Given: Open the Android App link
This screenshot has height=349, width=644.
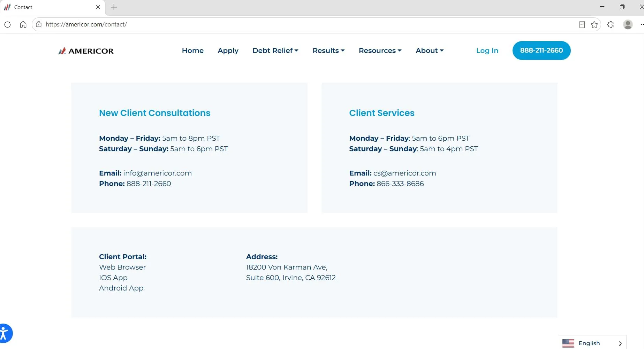Looking at the screenshot, I should [x=121, y=288].
